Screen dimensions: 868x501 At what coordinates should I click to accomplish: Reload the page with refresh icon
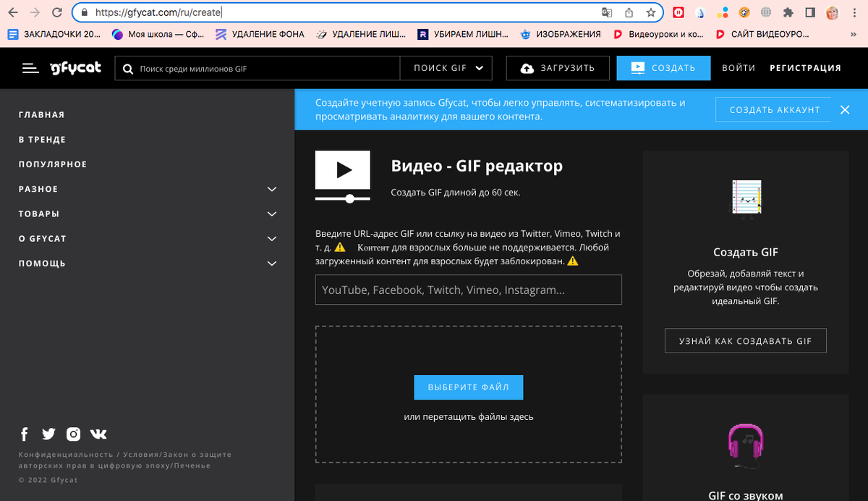[x=56, y=12]
